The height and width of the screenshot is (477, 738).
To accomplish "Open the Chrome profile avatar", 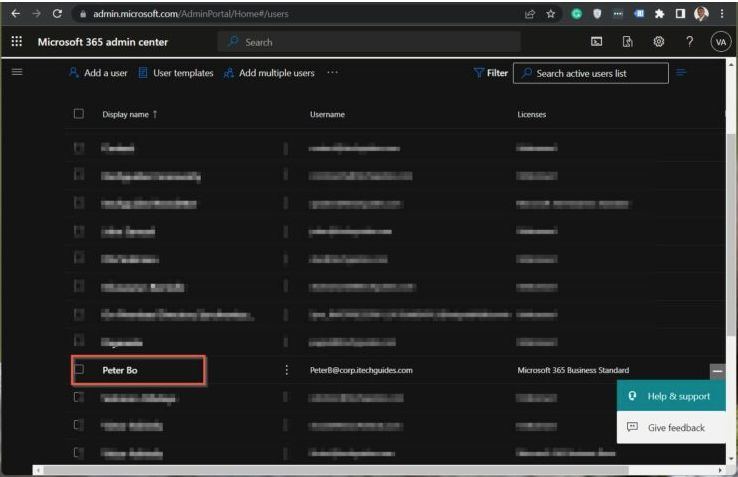I will tap(701, 14).
